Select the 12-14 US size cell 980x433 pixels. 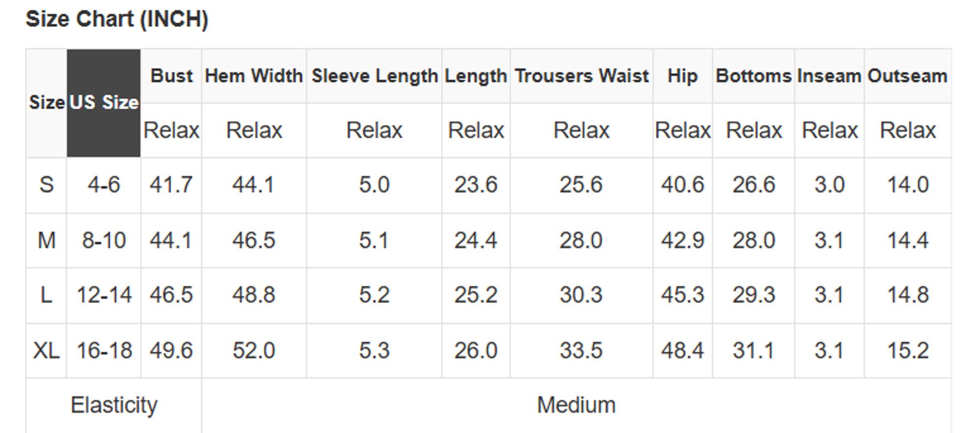click(104, 295)
